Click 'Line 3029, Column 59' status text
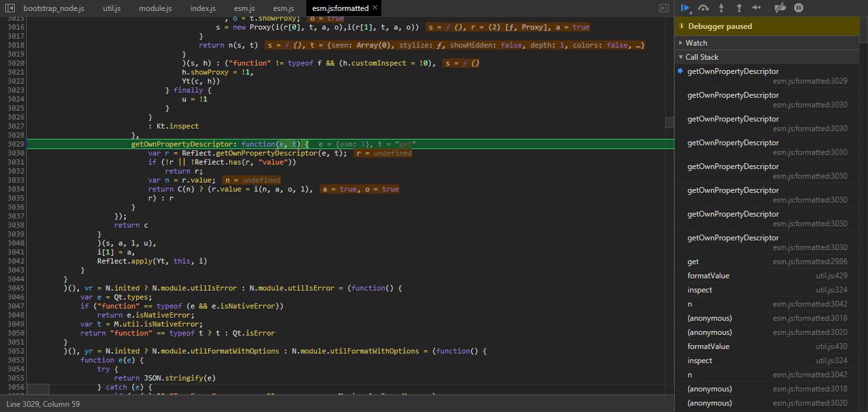Viewport: 868px width, 412px height. click(43, 404)
